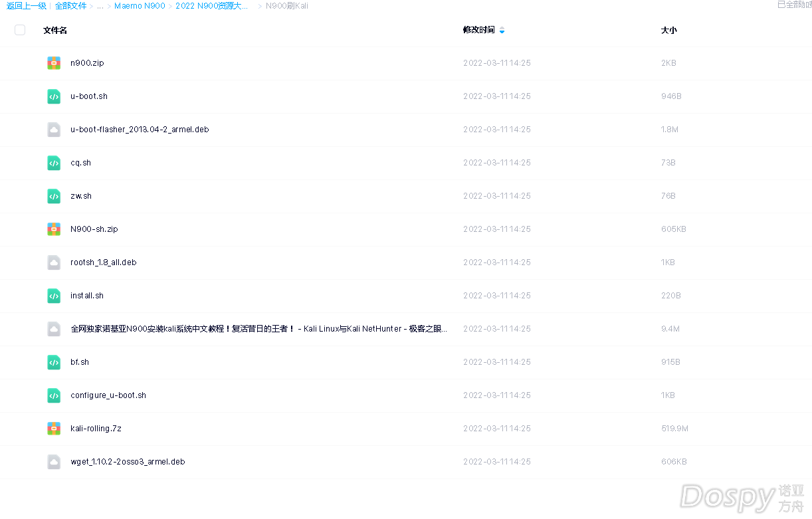Open file u-boot.sh

click(x=89, y=96)
